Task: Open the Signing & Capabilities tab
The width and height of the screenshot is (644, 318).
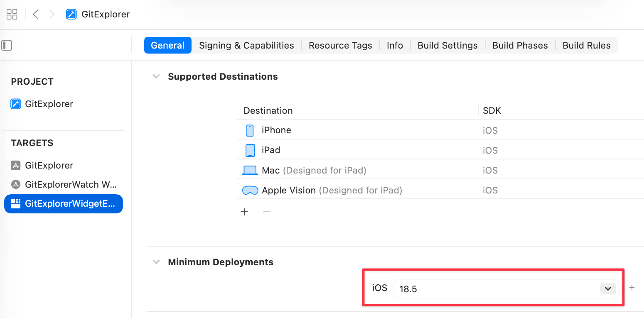Action: 246,45
